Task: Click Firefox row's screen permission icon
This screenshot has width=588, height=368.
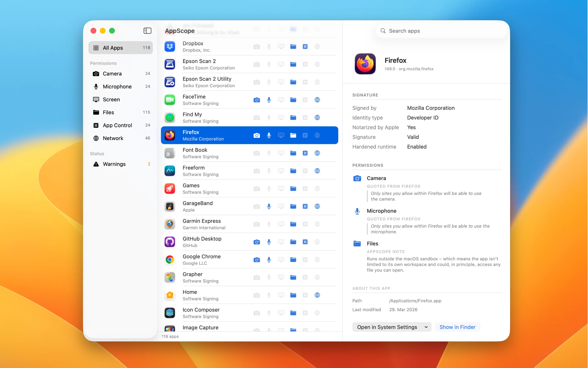Action: (x=281, y=135)
